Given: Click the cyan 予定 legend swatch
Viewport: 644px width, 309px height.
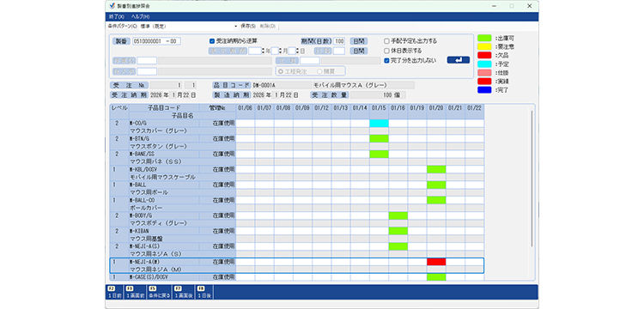Looking at the screenshot, I should pos(484,64).
